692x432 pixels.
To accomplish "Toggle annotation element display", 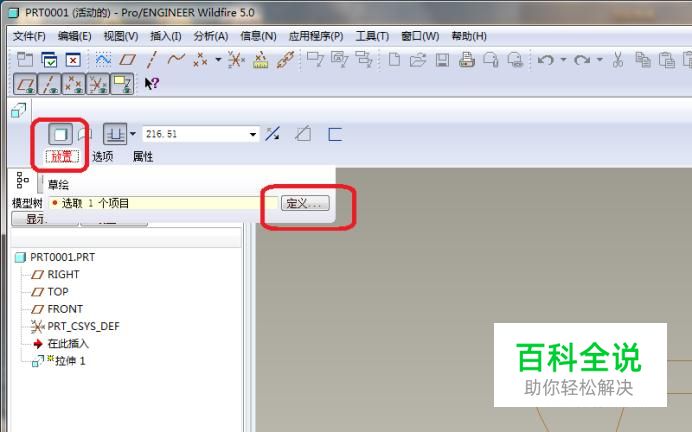I will pos(122,84).
